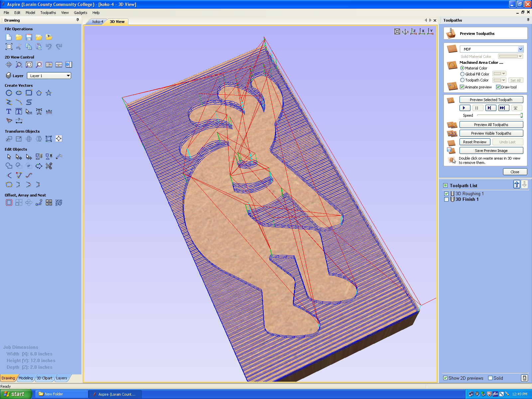Toggle the Draw tool checkbox
The image size is (532, 399).
click(x=498, y=87)
